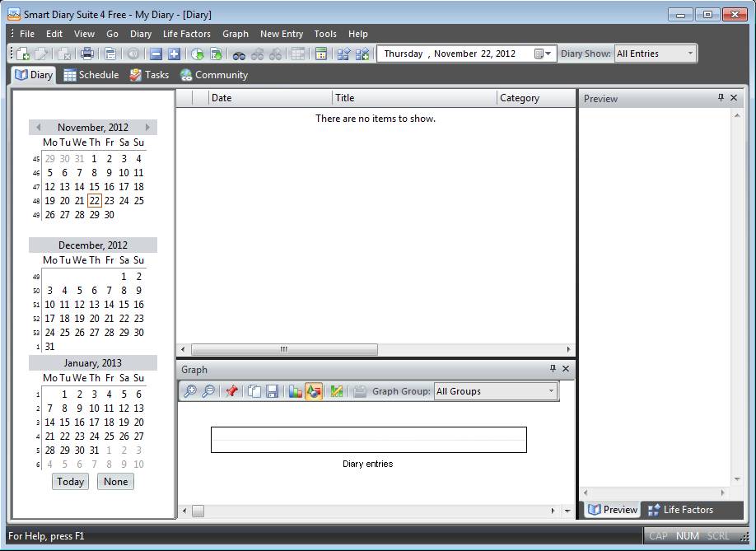Image resolution: width=756 pixels, height=551 pixels.
Task: Click the Print icon in toolbar
Action: [x=87, y=54]
